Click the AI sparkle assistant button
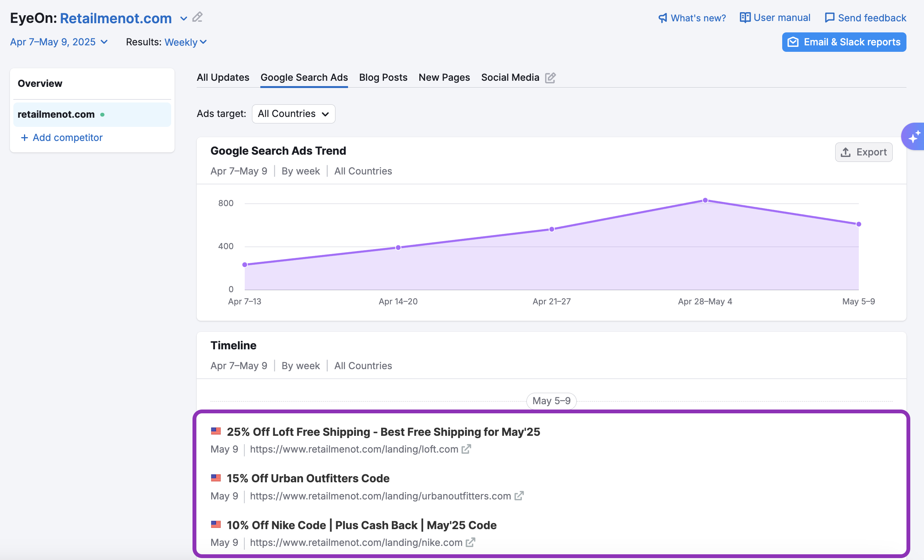 pyautogui.click(x=914, y=137)
